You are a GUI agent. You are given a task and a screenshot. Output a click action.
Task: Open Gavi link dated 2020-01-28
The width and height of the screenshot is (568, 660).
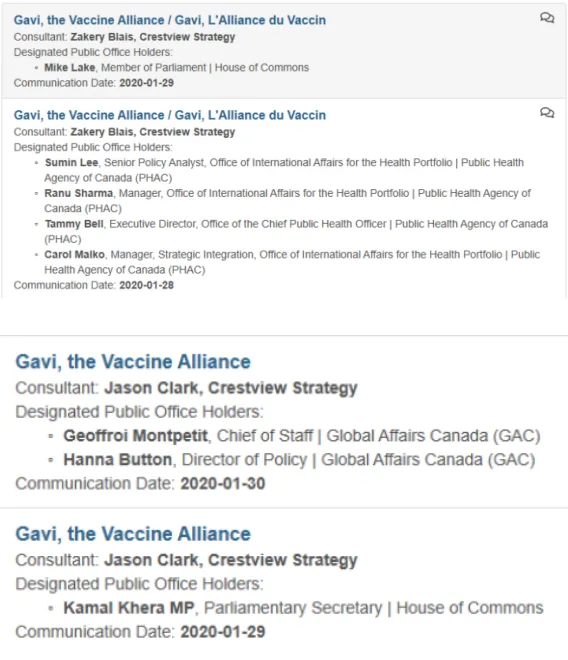[170, 115]
